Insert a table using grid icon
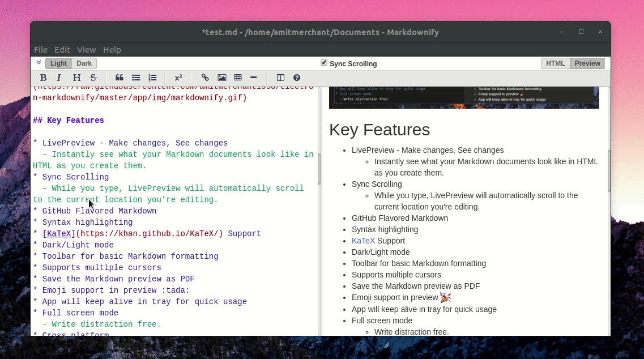This screenshot has height=359, width=644. coord(238,78)
